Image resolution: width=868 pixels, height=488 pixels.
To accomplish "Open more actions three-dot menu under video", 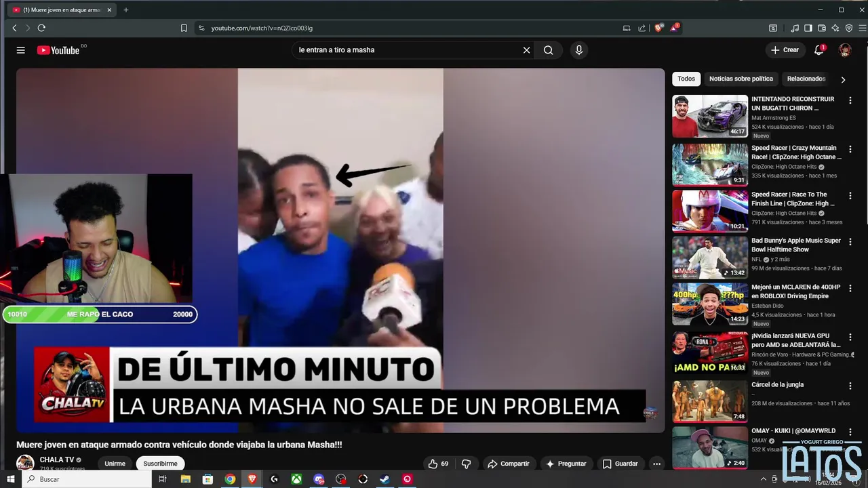I will [656, 464].
